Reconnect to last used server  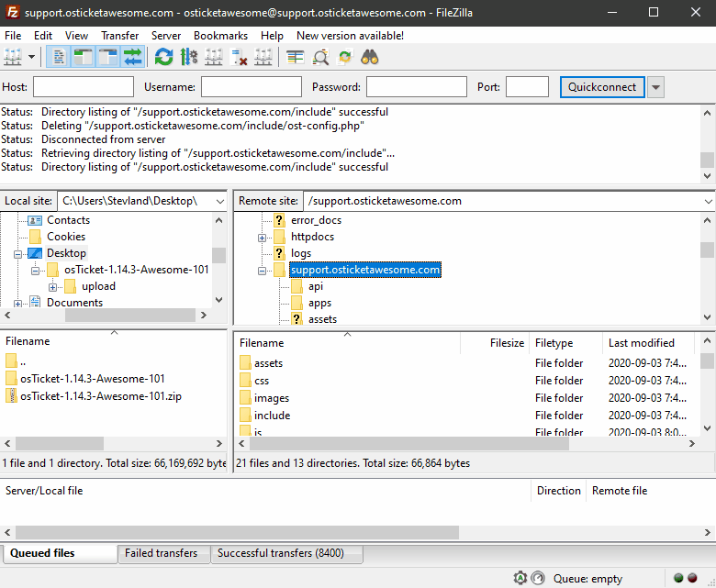coord(263,58)
